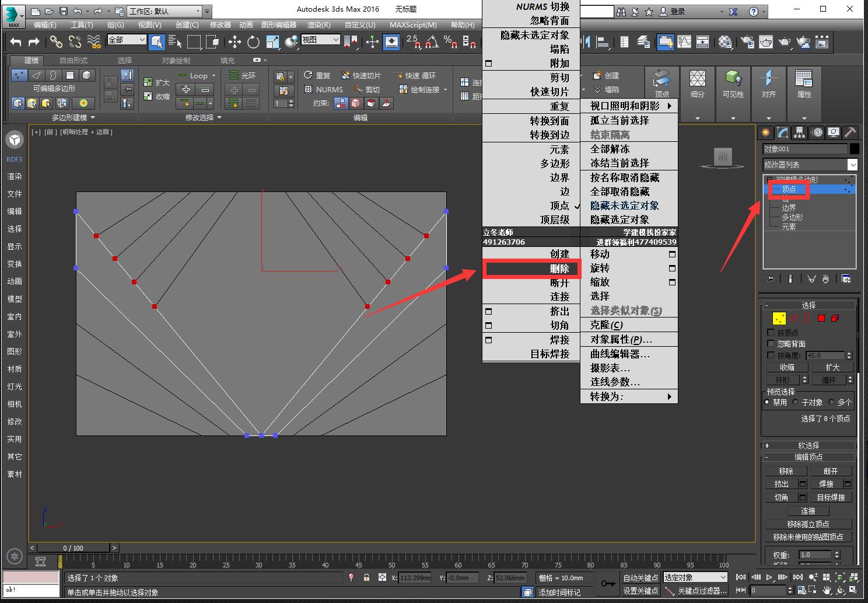This screenshot has width=868, height=603.
Task: Switch to the Hierarchy command panel tab
Action: click(799, 132)
